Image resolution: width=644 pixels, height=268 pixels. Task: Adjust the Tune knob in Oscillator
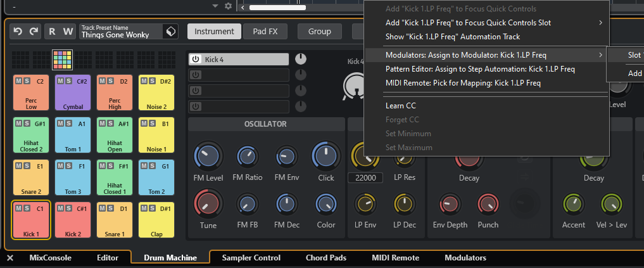pos(207,203)
